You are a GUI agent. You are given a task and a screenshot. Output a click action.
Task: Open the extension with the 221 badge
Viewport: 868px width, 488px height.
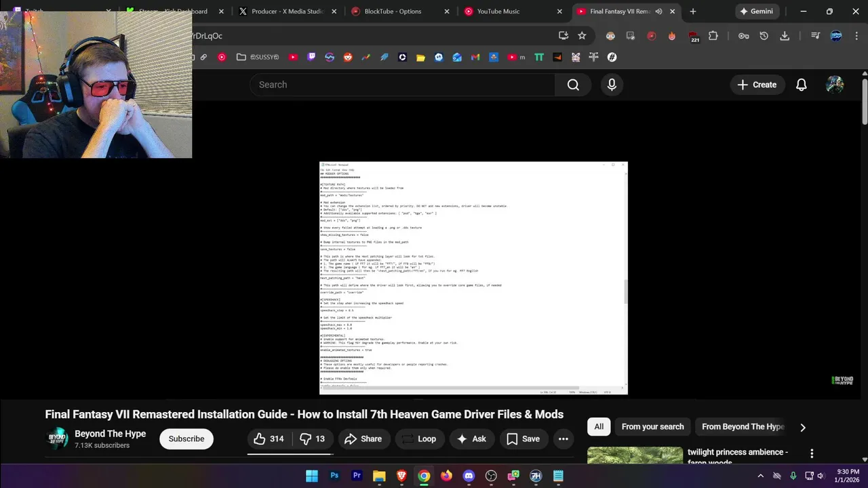click(693, 37)
